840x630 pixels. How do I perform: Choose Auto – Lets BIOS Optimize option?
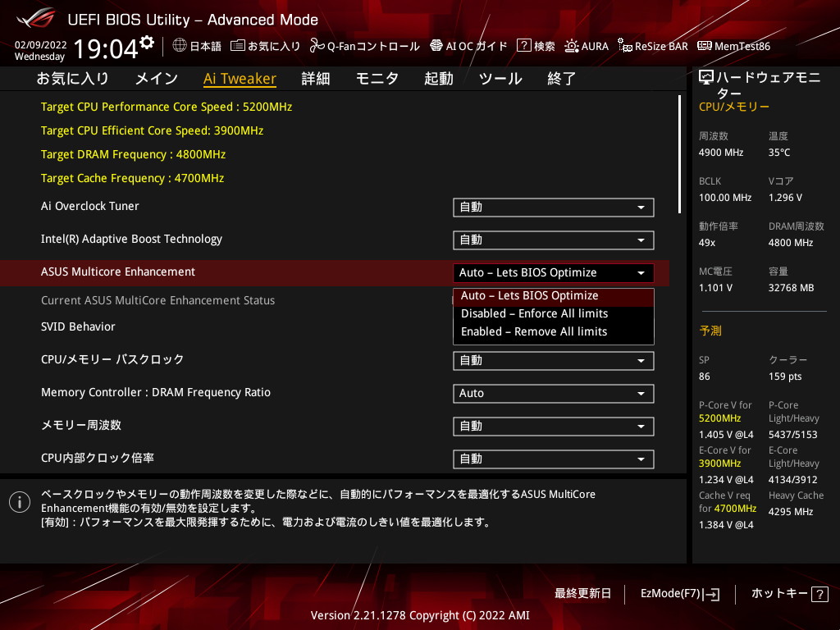coord(554,295)
